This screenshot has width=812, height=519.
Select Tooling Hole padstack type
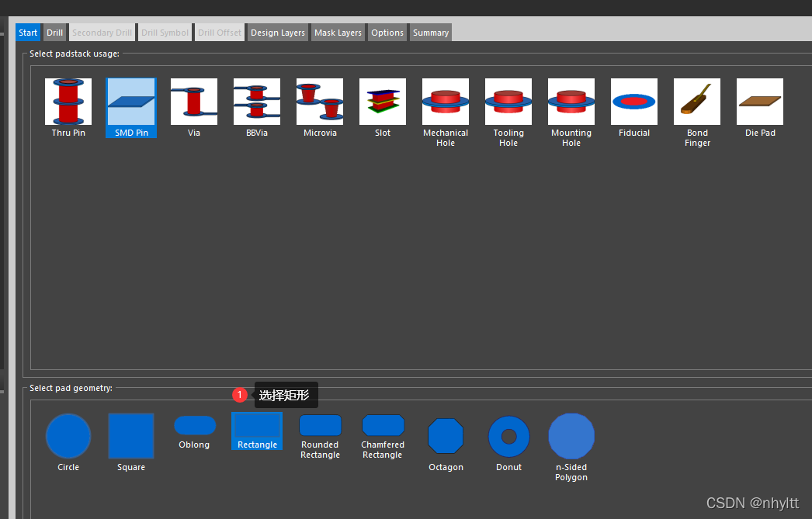tap(508, 102)
